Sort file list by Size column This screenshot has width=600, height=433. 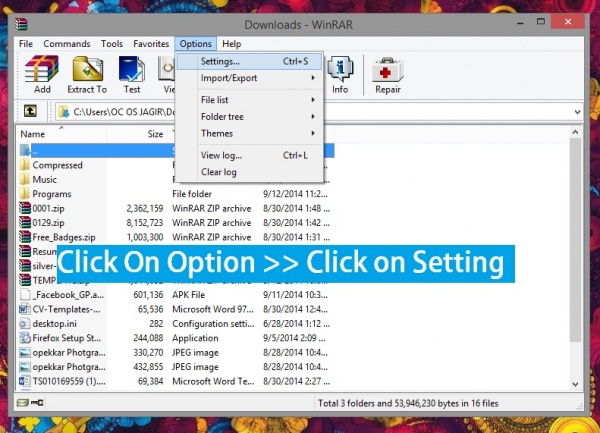(x=138, y=134)
